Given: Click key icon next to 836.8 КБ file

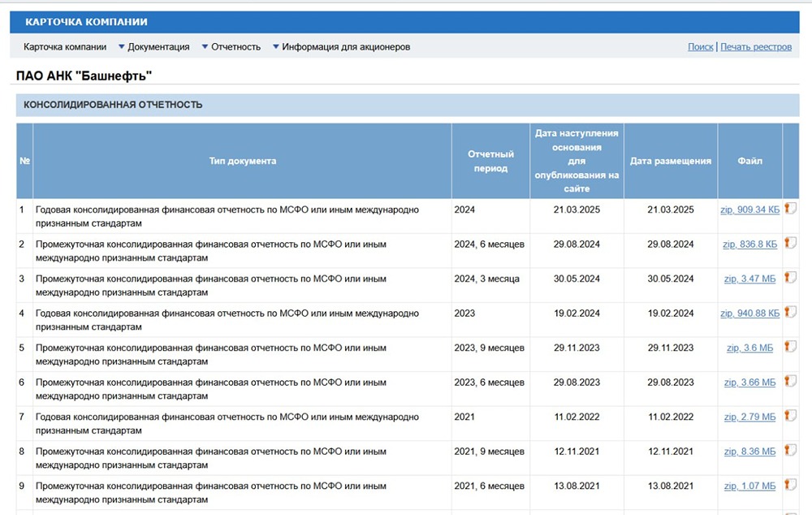Looking at the screenshot, I should (x=790, y=243).
